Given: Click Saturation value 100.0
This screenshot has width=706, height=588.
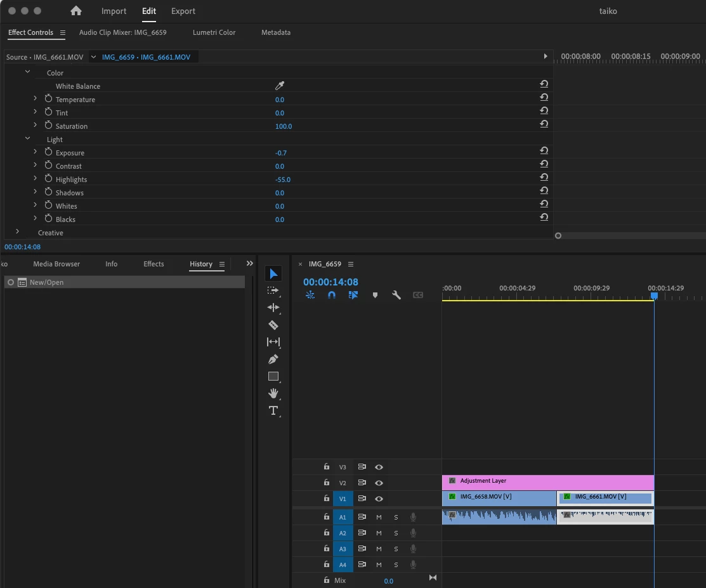Looking at the screenshot, I should point(283,126).
